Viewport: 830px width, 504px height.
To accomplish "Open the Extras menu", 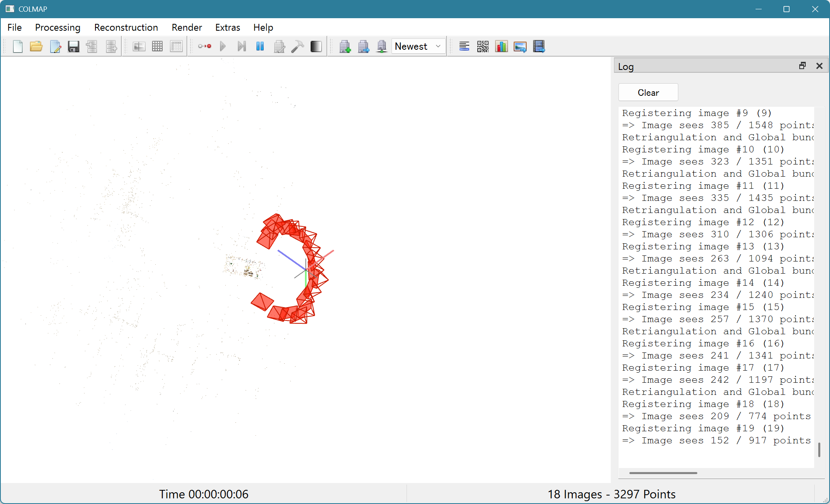I will pyautogui.click(x=227, y=27).
